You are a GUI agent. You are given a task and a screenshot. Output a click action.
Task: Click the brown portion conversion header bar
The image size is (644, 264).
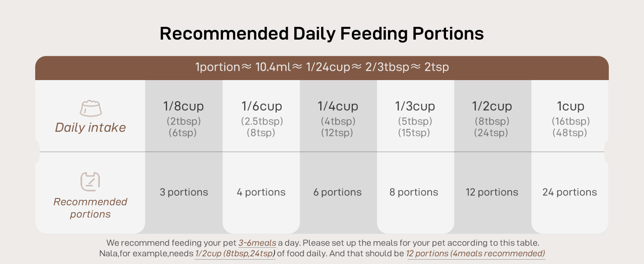point(322,68)
